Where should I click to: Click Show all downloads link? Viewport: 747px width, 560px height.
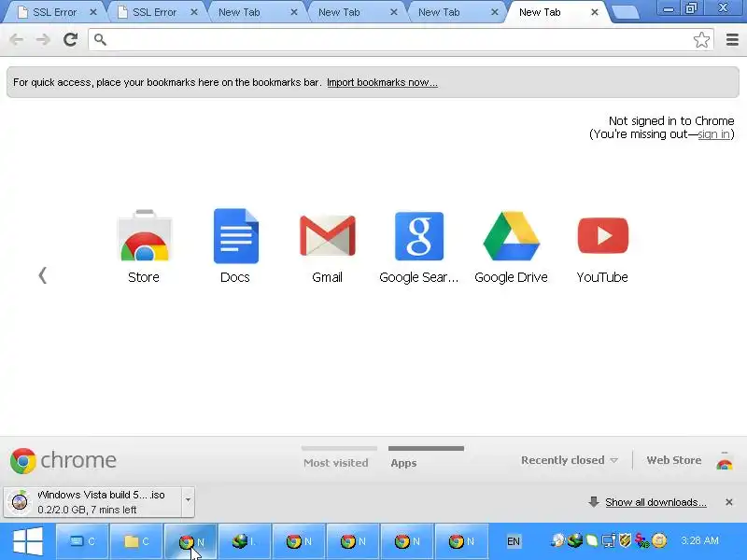click(x=655, y=502)
